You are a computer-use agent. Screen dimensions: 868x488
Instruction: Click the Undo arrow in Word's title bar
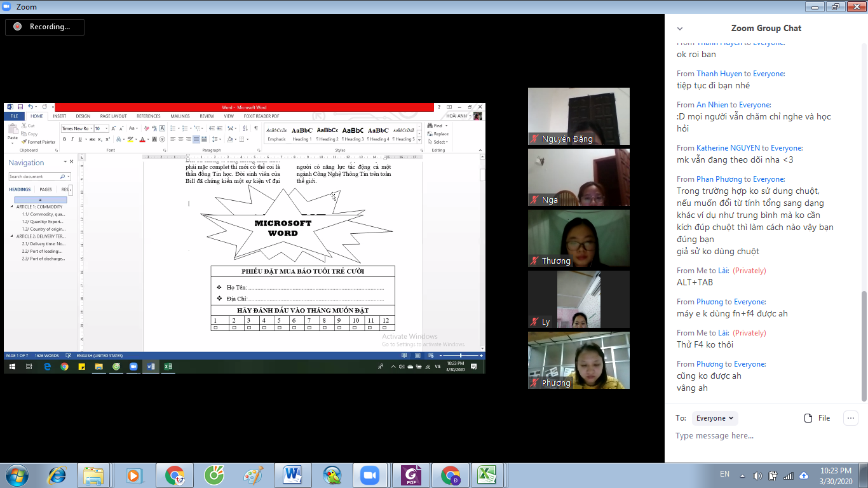click(x=30, y=107)
